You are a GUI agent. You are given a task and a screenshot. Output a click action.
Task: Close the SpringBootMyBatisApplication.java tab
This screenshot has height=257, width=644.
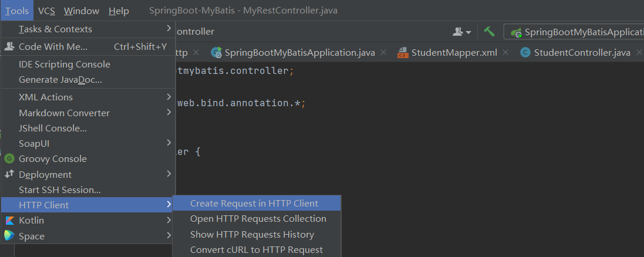[x=383, y=53]
